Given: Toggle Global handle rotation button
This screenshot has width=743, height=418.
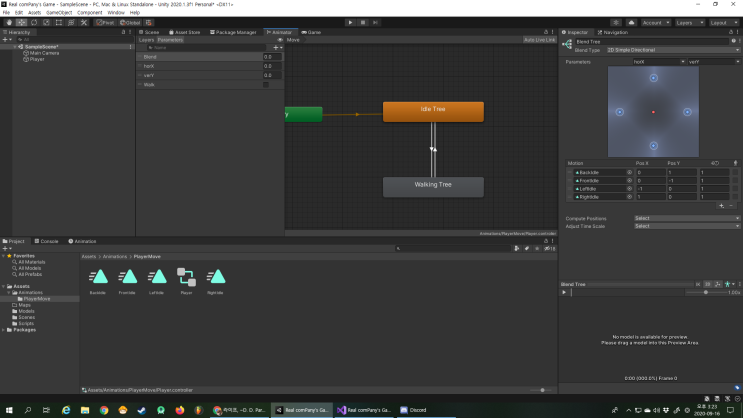Looking at the screenshot, I should click(130, 22).
